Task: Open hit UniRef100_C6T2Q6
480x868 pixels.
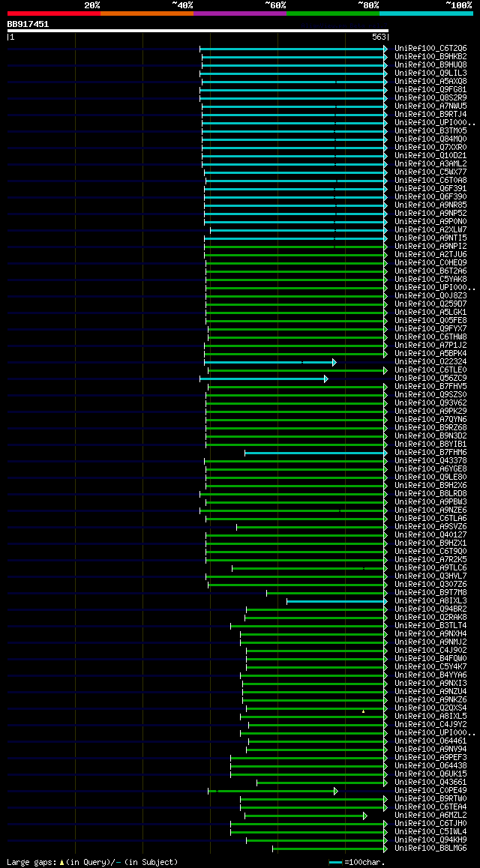Action: point(430,49)
